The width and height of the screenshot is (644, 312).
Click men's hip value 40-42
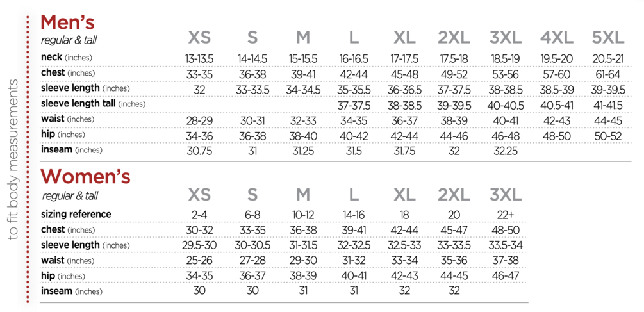tap(354, 136)
